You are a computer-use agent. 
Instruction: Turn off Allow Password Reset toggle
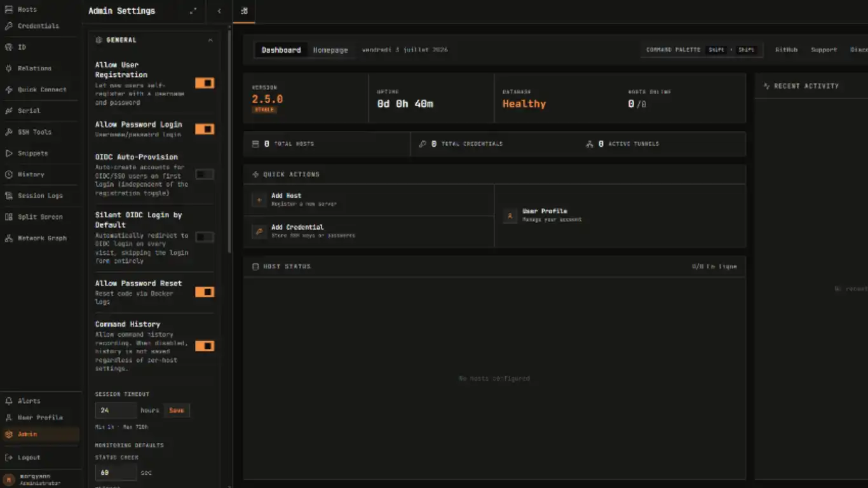[x=205, y=292]
